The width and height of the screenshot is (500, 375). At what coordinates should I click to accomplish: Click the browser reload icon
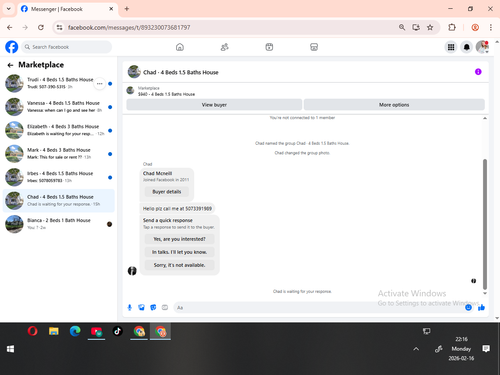tap(41, 27)
